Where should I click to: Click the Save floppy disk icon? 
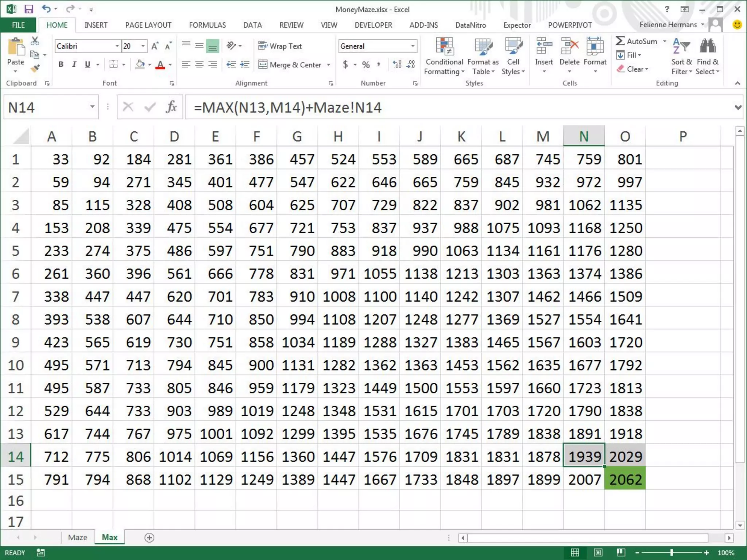coord(28,9)
